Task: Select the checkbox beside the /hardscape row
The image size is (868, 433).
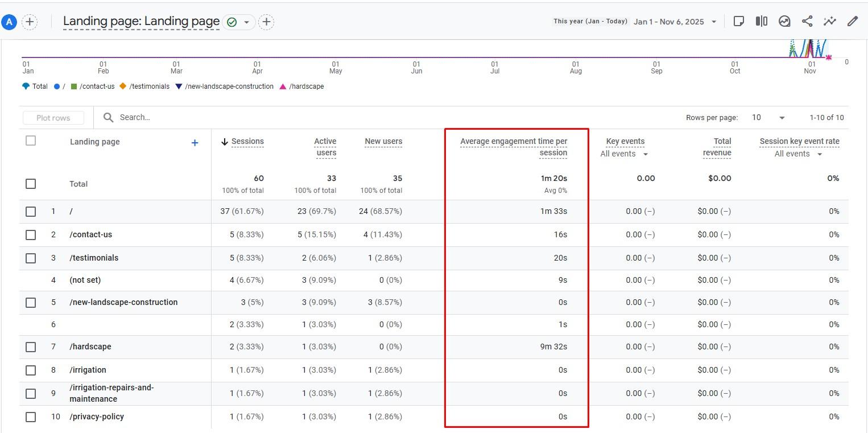Action: tap(31, 347)
